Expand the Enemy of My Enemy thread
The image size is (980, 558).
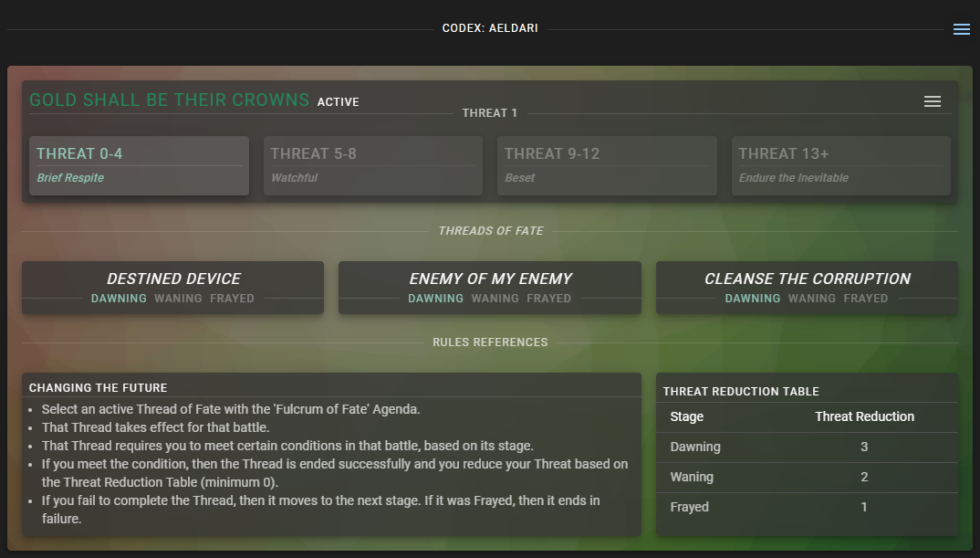tap(490, 279)
